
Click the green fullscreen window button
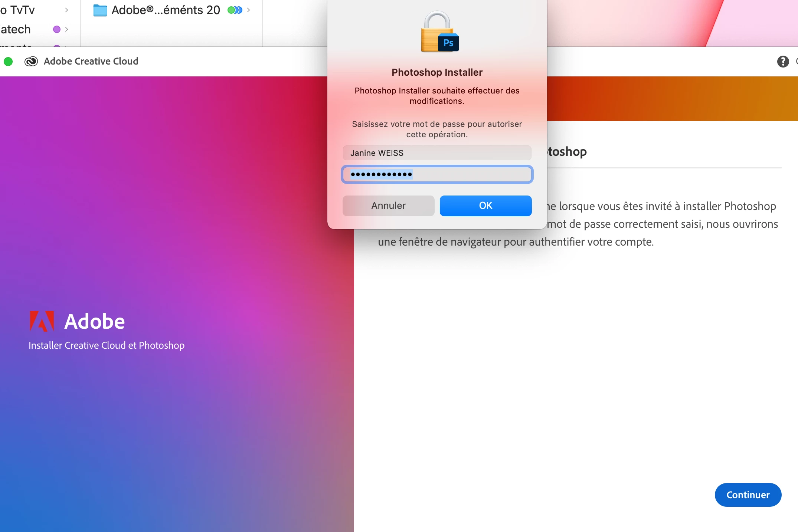8,61
